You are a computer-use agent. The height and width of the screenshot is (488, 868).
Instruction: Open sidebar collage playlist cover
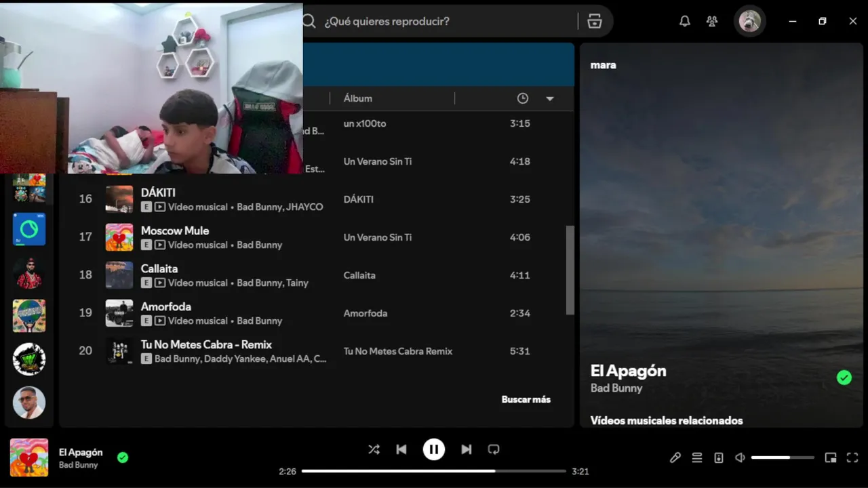[29, 188]
